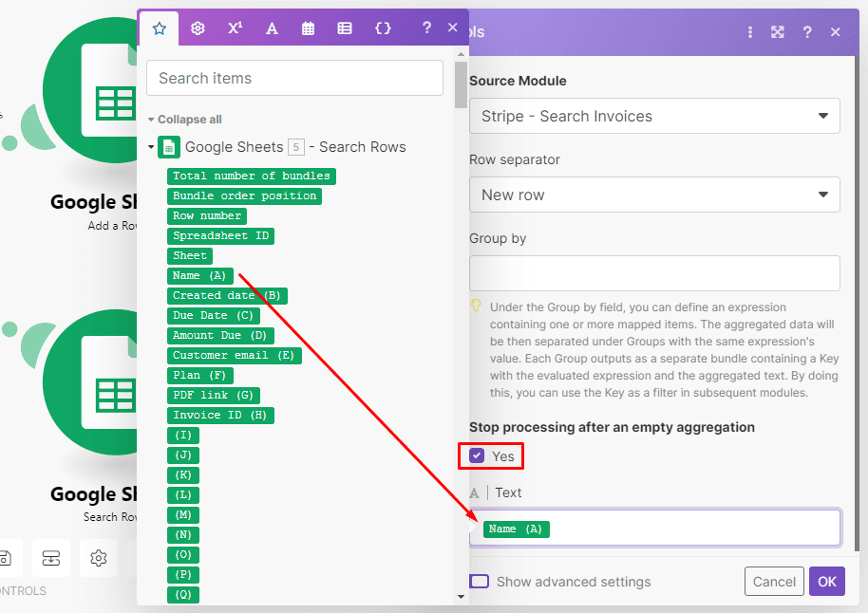868x613 pixels.
Task: Open the general functions gear tab
Action: [198, 28]
